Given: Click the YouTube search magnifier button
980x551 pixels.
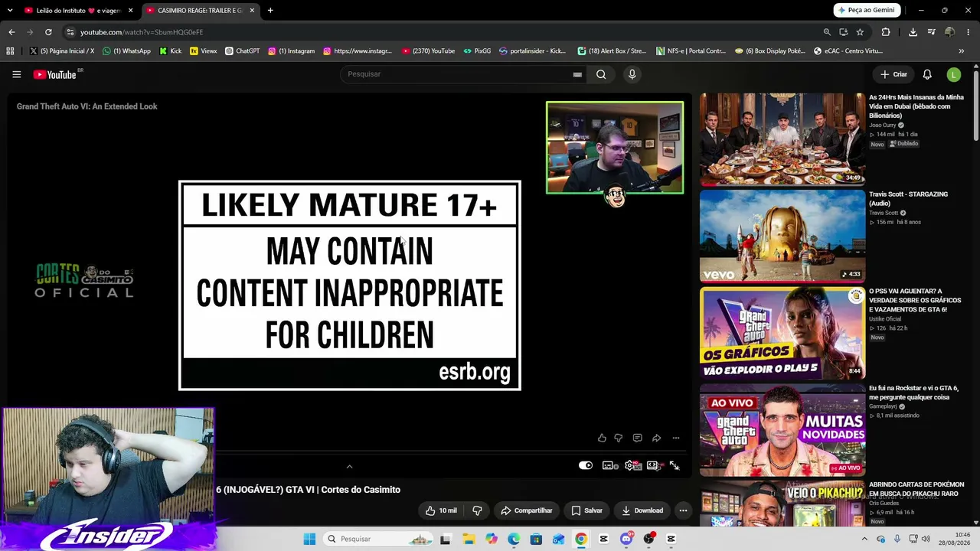Looking at the screenshot, I should click(x=601, y=74).
